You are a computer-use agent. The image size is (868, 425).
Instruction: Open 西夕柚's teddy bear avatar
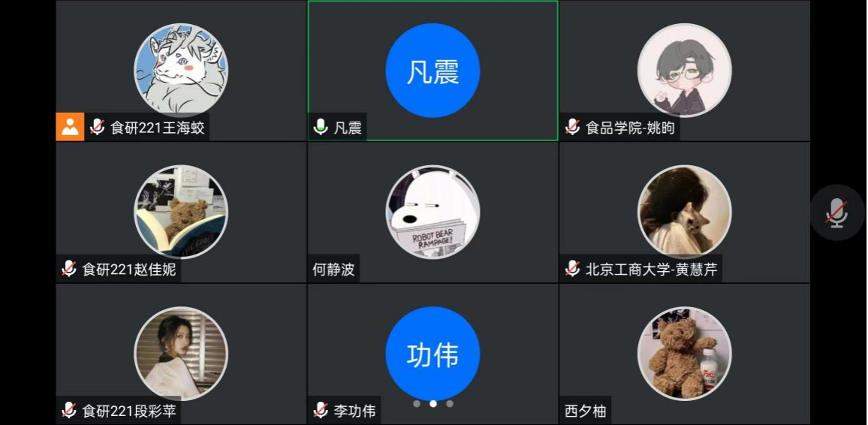pos(685,354)
